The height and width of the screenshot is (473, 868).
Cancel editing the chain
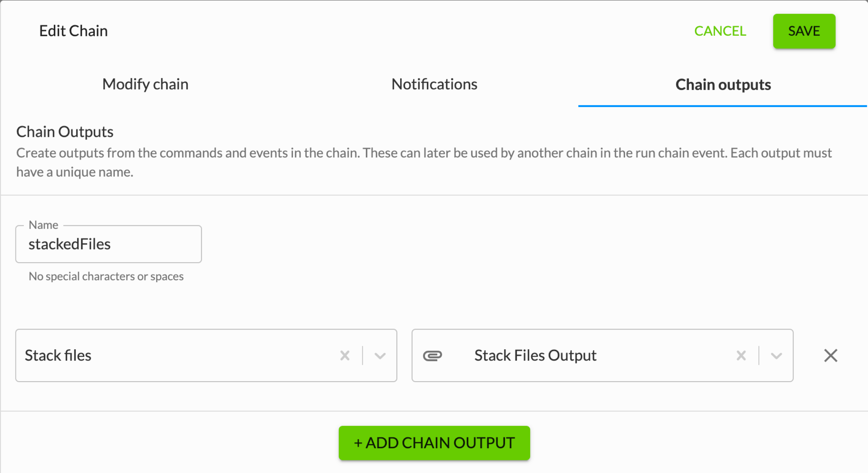tap(720, 31)
